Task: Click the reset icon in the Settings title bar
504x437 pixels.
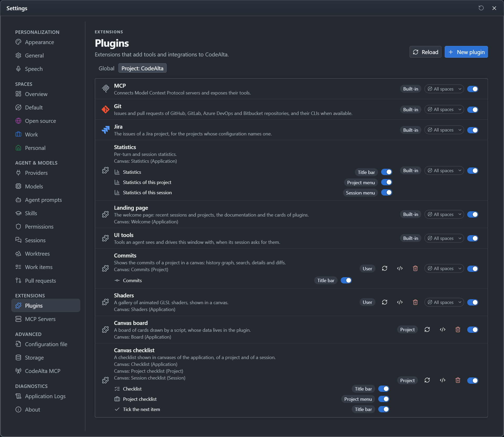Action: [481, 8]
